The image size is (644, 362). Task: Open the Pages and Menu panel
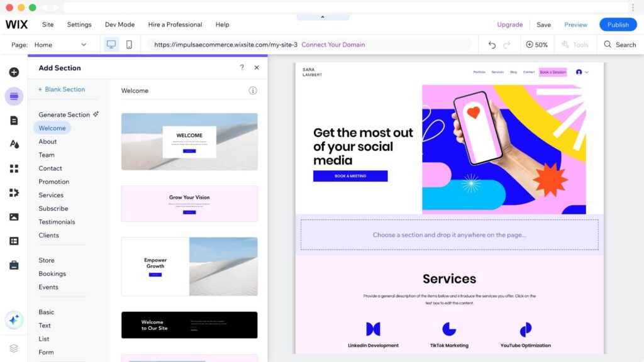[x=14, y=121]
